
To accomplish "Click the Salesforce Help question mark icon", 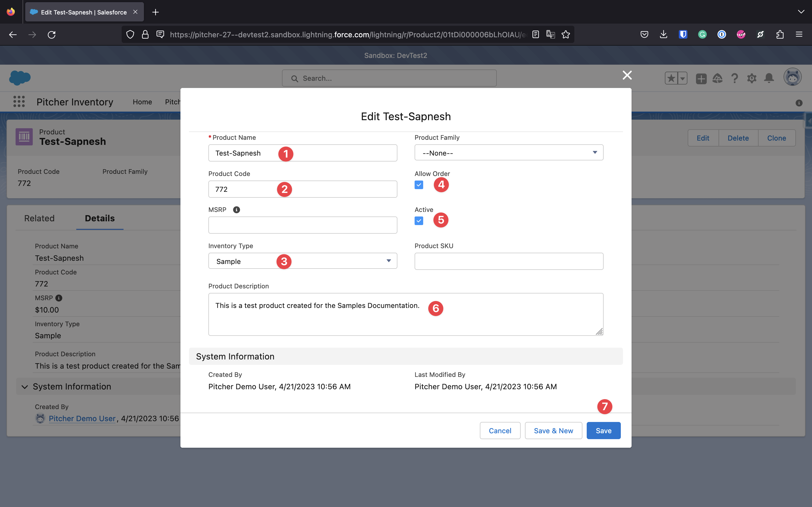I will 734,78.
